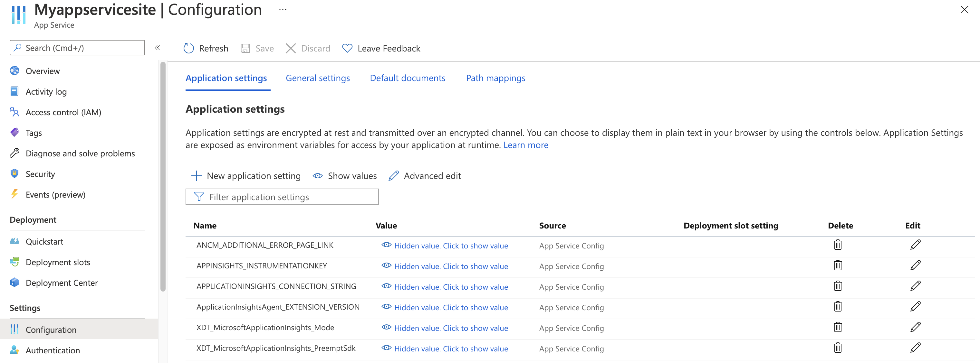The image size is (980, 363).
Task: Open the Default documents tab
Action: pos(408,78)
